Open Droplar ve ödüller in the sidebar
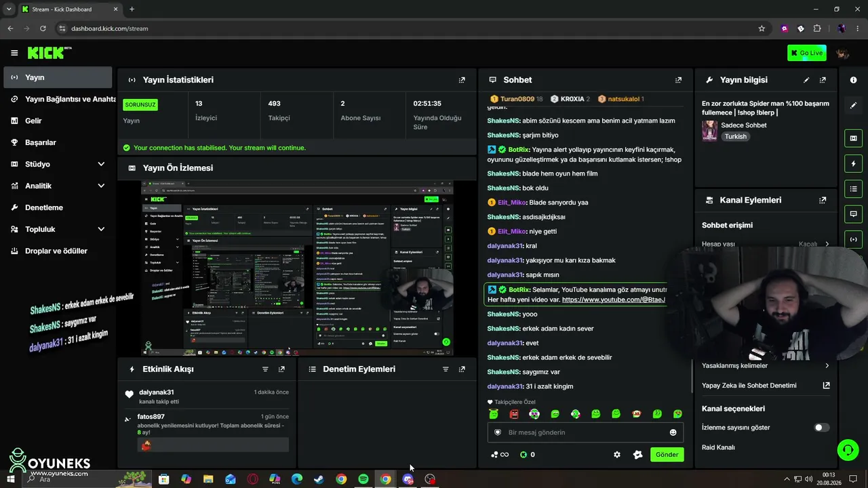The width and height of the screenshot is (868, 488). (58, 251)
